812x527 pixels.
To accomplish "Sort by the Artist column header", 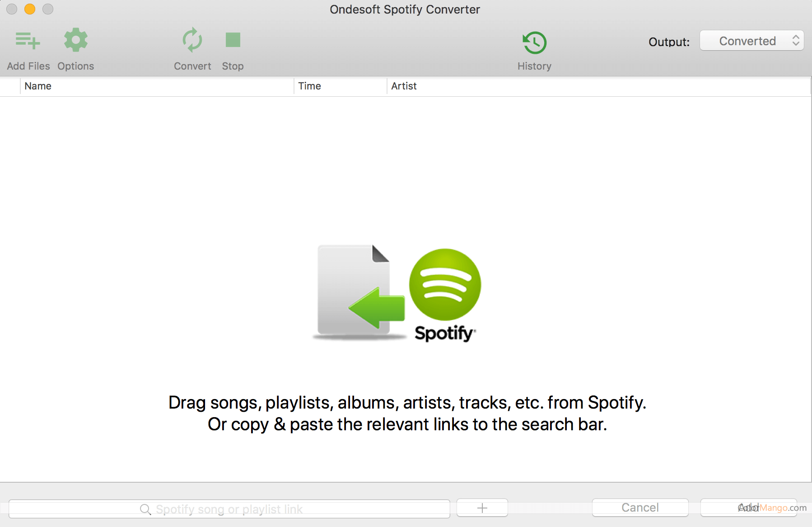I will [x=404, y=86].
